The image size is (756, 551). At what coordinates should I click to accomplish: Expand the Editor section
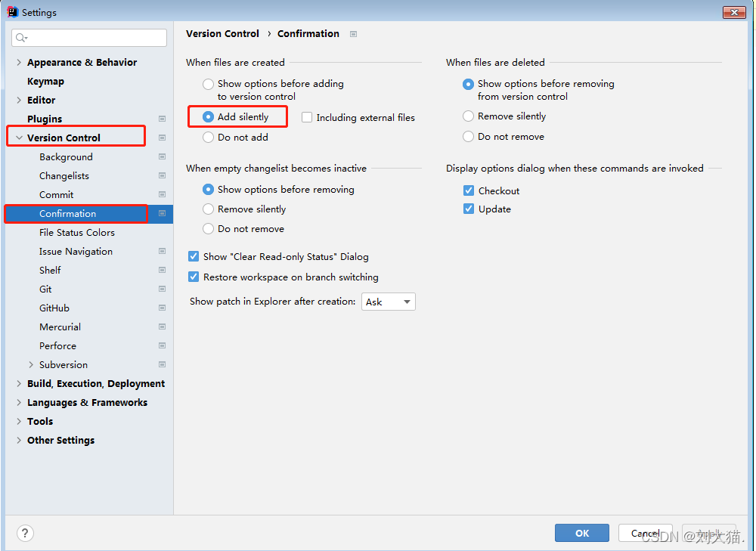click(19, 100)
